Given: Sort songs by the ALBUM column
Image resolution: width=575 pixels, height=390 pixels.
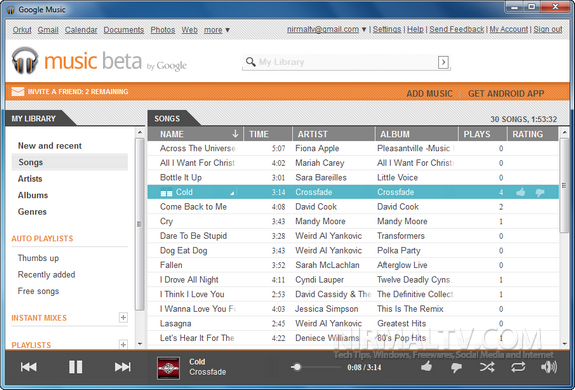Looking at the screenshot, I should point(417,134).
